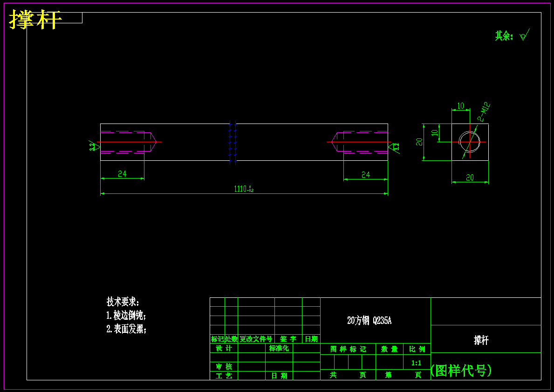The height and width of the screenshot is (392, 554).
Task: Click the 设计 label
Action: [x=224, y=348]
